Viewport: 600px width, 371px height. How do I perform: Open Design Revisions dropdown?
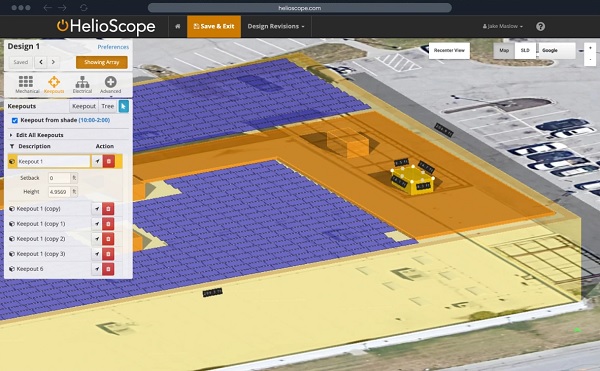(x=276, y=26)
